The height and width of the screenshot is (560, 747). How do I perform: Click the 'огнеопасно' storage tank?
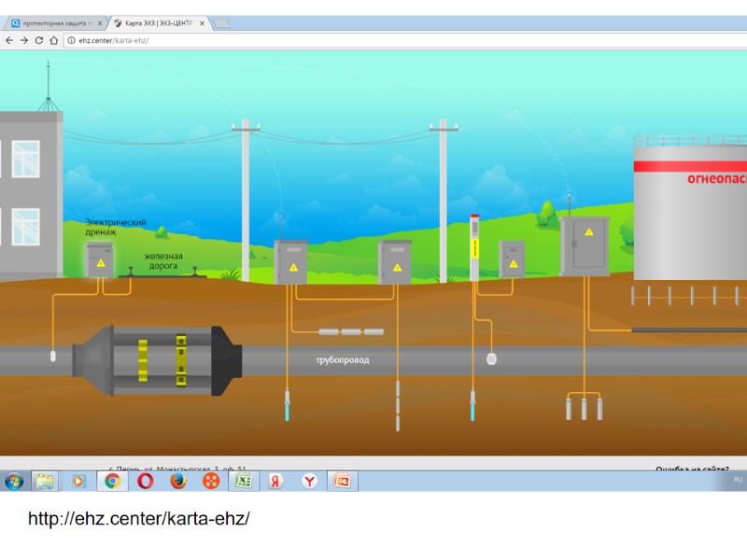pyautogui.click(x=690, y=207)
